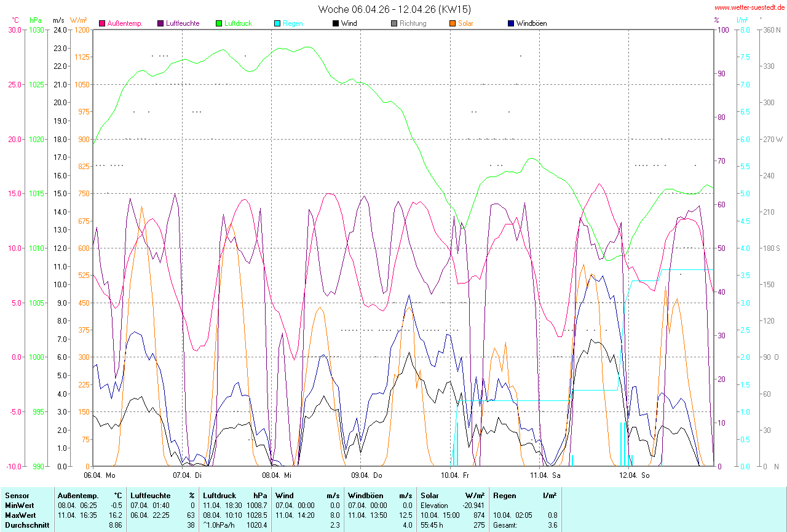Click the cyan Regen legend swatch
This screenshot has width=787, height=532.
(x=277, y=23)
